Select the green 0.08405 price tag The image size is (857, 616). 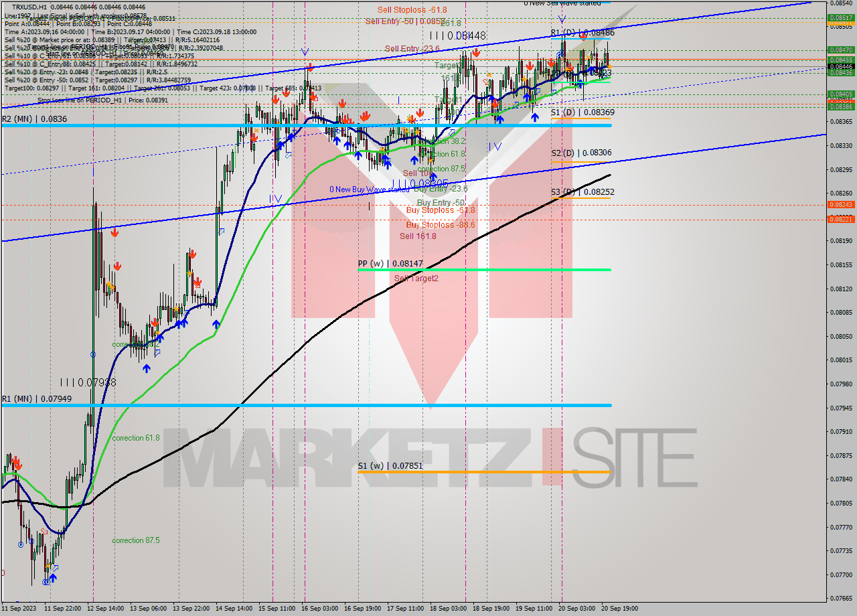(x=841, y=94)
